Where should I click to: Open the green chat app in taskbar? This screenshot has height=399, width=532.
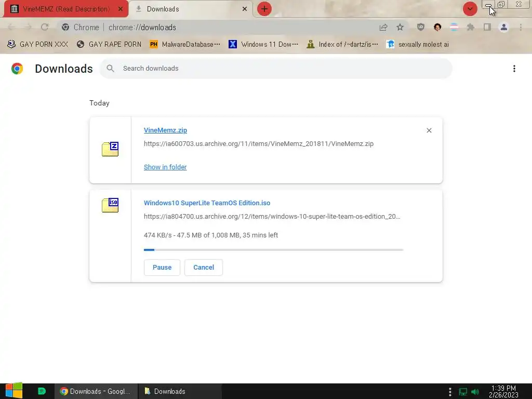point(42,391)
